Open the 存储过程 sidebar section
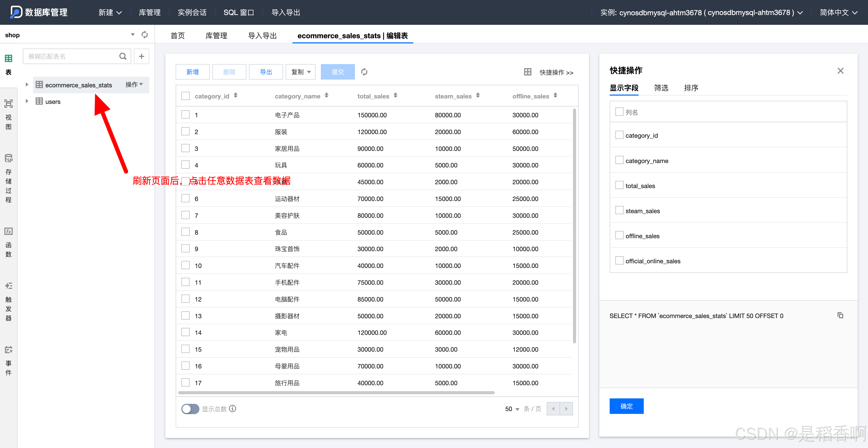Screen dimensions: 868x448 (9, 179)
